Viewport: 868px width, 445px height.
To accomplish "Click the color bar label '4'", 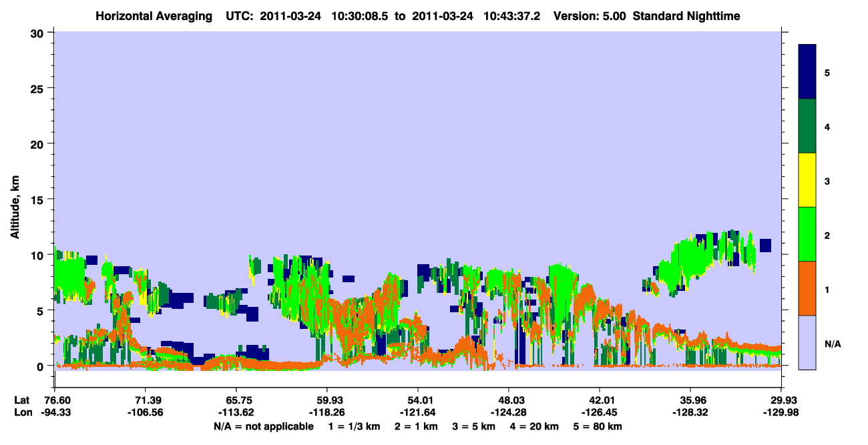I will click(827, 127).
